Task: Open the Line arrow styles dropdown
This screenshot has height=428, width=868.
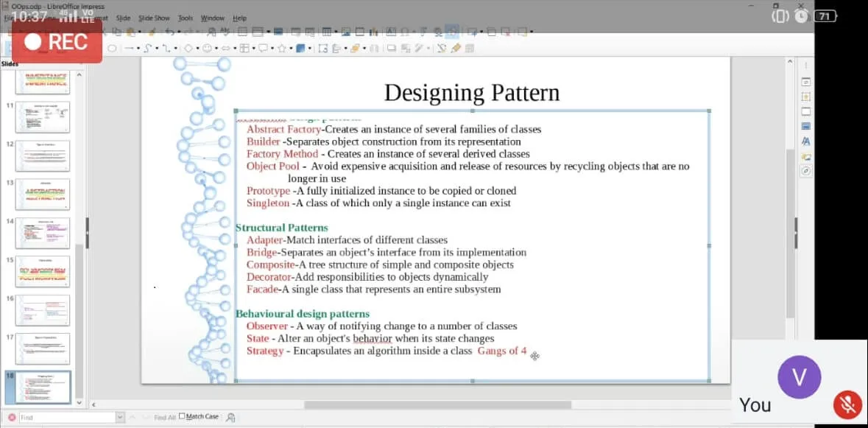Action: [138, 49]
